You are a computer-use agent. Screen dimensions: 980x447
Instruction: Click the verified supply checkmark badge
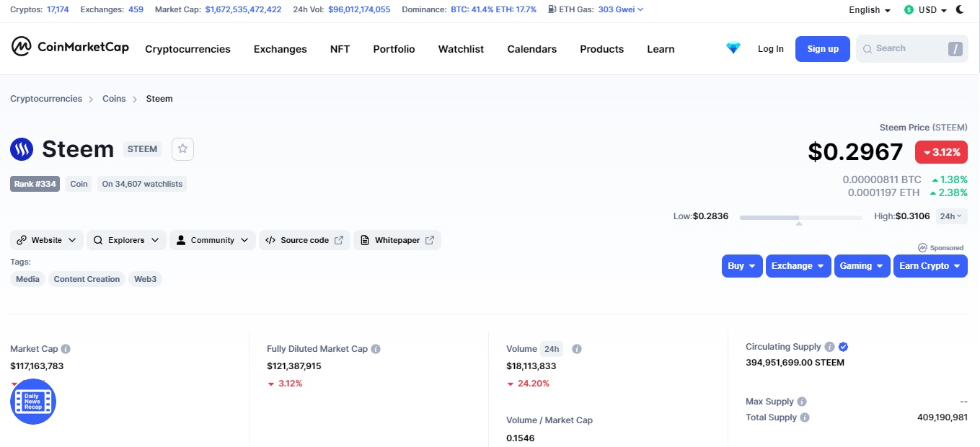coord(844,347)
